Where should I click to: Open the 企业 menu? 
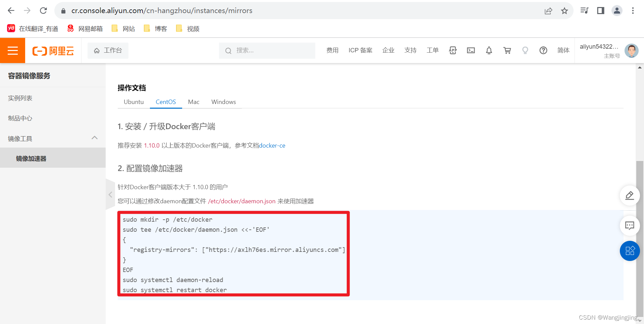[x=388, y=50]
